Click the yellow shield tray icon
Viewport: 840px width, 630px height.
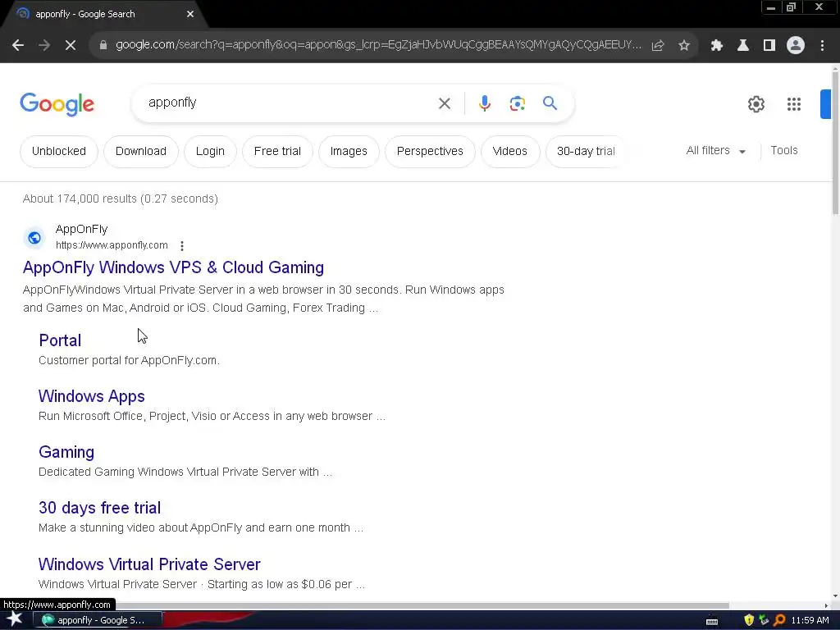click(x=749, y=620)
